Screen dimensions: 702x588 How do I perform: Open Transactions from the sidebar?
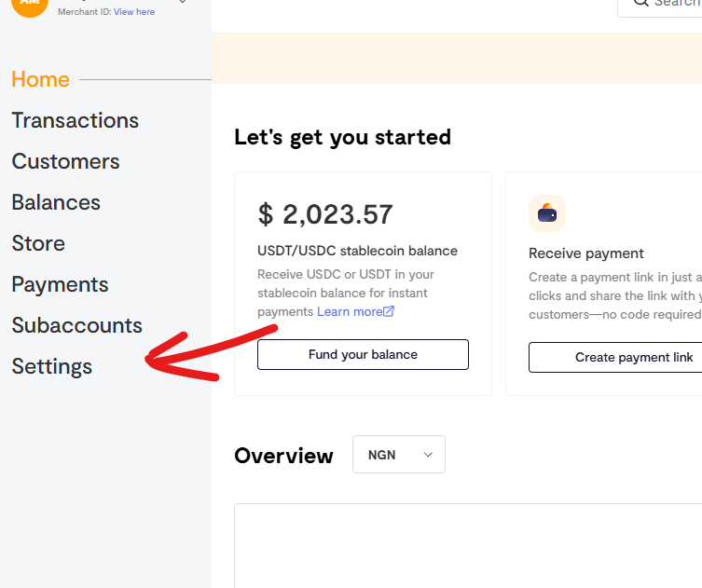pos(75,120)
